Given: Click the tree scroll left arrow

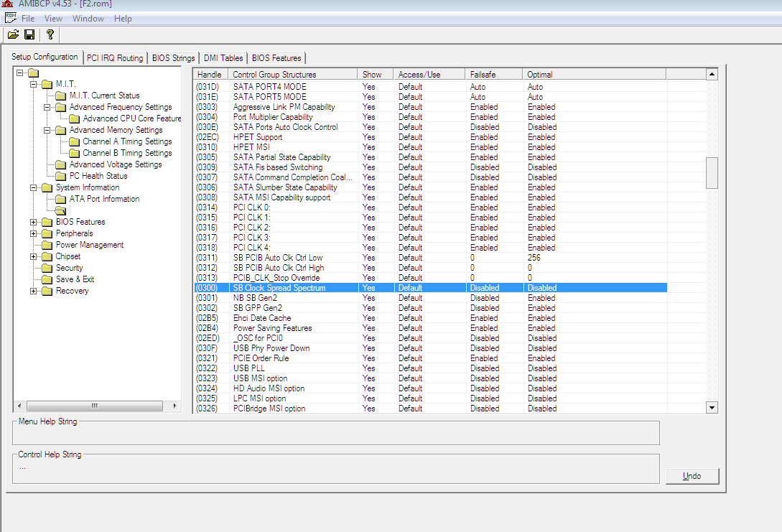Looking at the screenshot, I should coord(19,406).
